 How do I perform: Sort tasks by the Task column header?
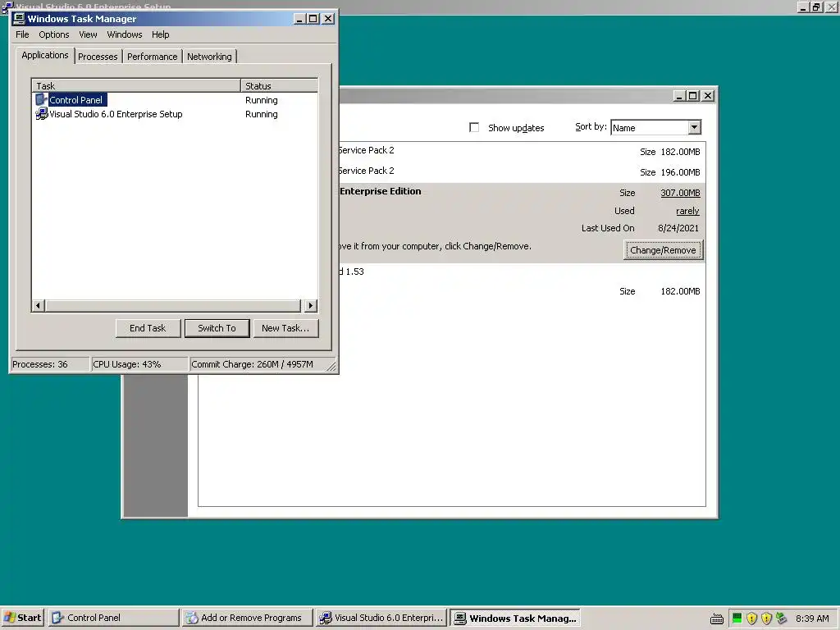(x=136, y=85)
